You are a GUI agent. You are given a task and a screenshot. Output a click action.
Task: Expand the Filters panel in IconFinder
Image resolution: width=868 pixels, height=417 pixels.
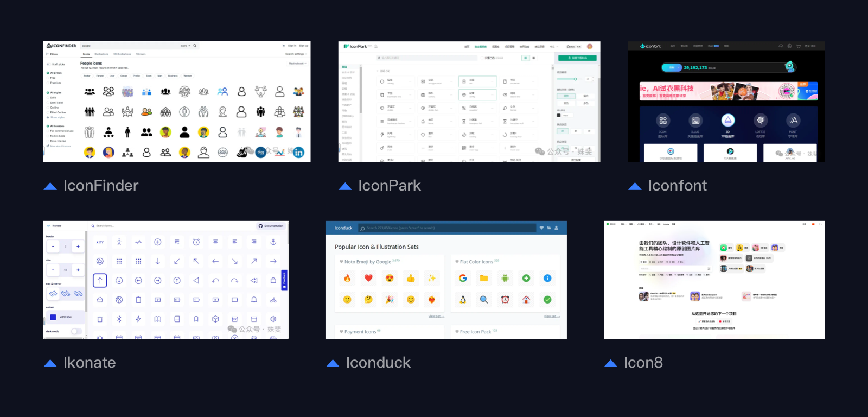tap(53, 54)
